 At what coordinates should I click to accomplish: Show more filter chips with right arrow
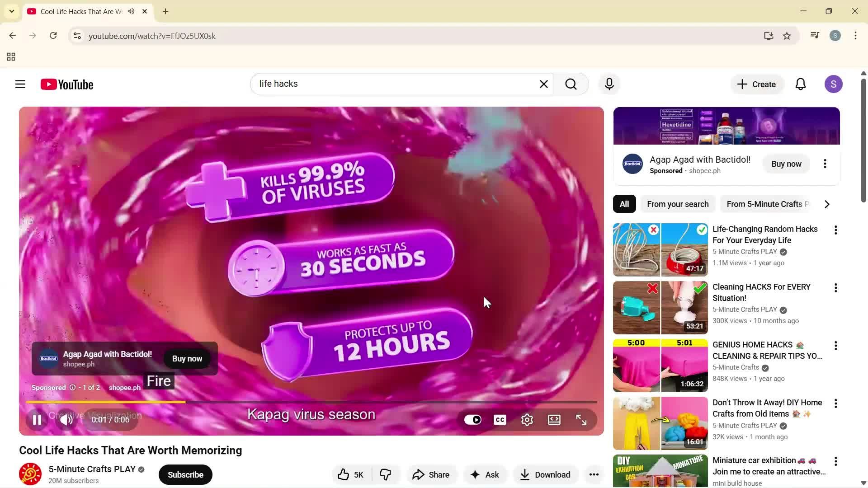[x=827, y=204]
